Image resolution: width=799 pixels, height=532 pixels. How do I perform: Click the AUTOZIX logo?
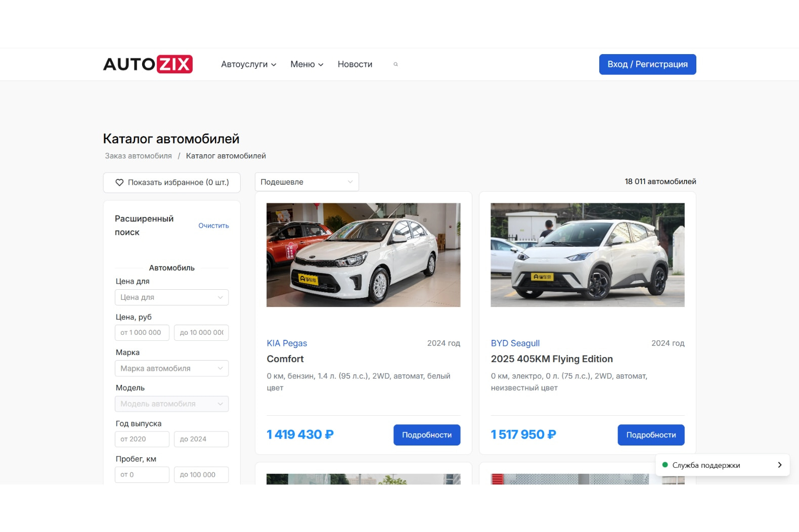click(x=148, y=64)
